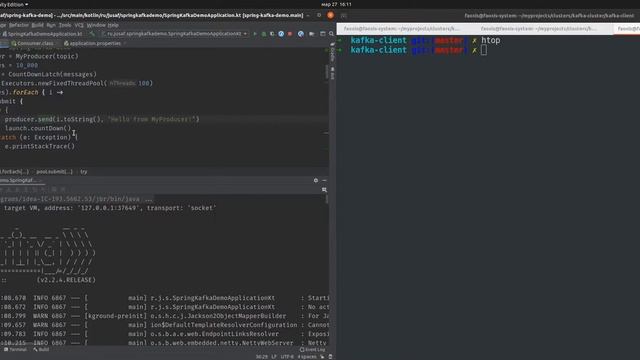Switch to the Consumer.class editor tab

tap(33, 43)
